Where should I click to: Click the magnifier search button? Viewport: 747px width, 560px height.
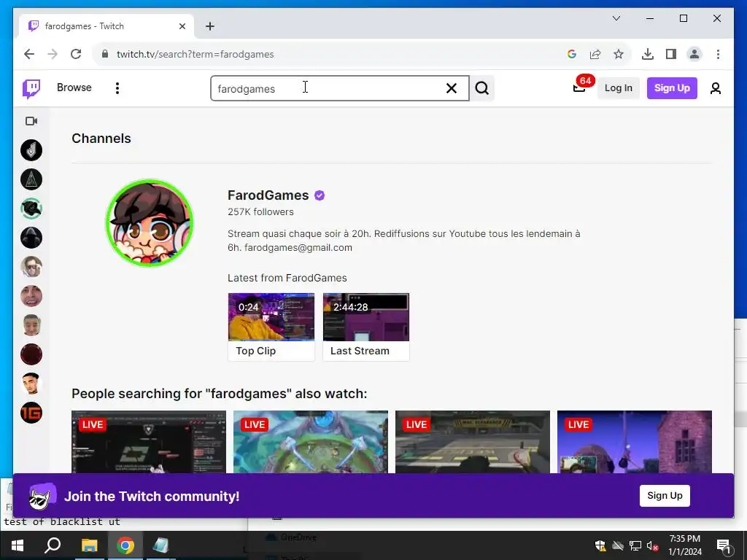(x=482, y=88)
